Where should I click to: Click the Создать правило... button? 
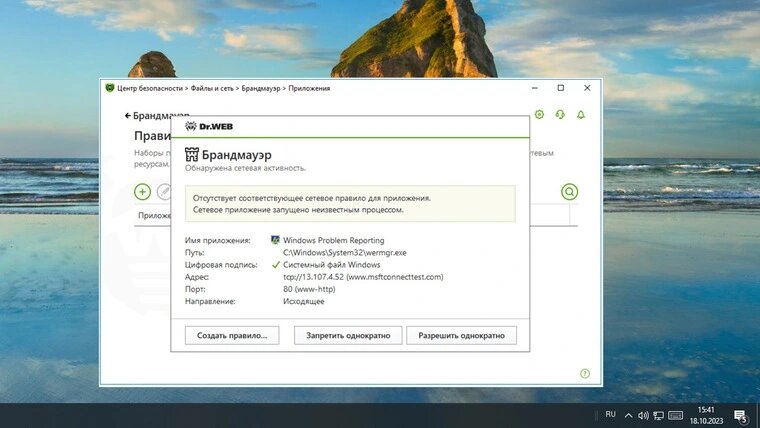pos(232,335)
